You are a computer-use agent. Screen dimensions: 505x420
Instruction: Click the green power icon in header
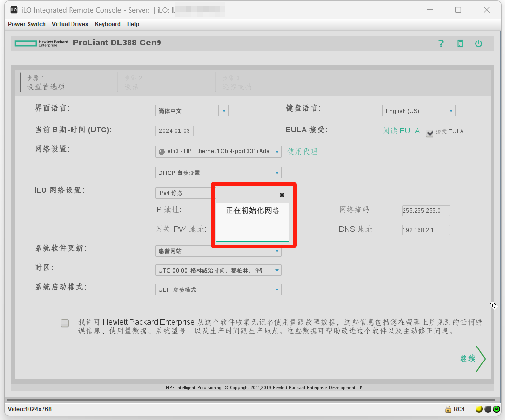[478, 43]
